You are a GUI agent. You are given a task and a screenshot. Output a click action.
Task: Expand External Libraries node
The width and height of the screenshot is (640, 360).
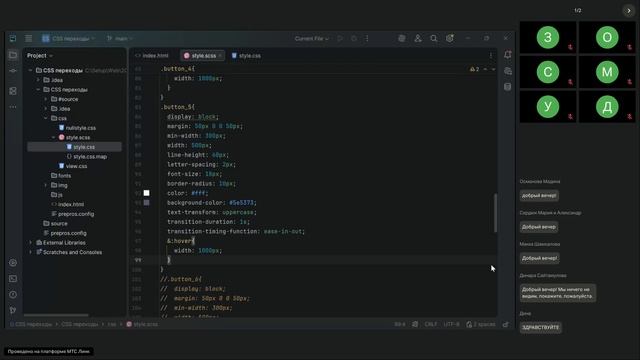coord(31,242)
